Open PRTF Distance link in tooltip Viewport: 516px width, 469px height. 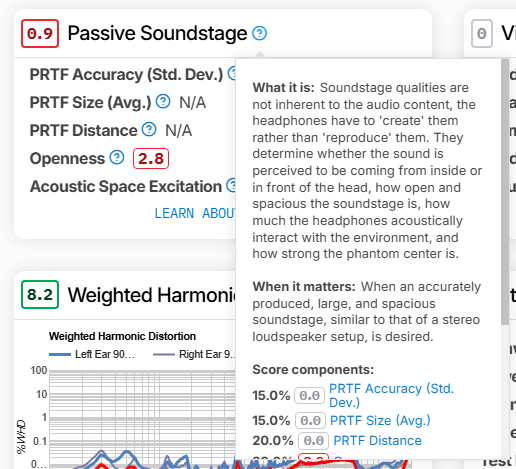(x=377, y=441)
